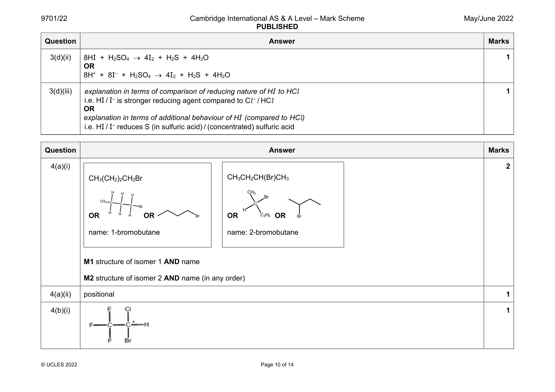
Task: Click the displayed structure of 1-bromobutane
Action: coord(121,204)
